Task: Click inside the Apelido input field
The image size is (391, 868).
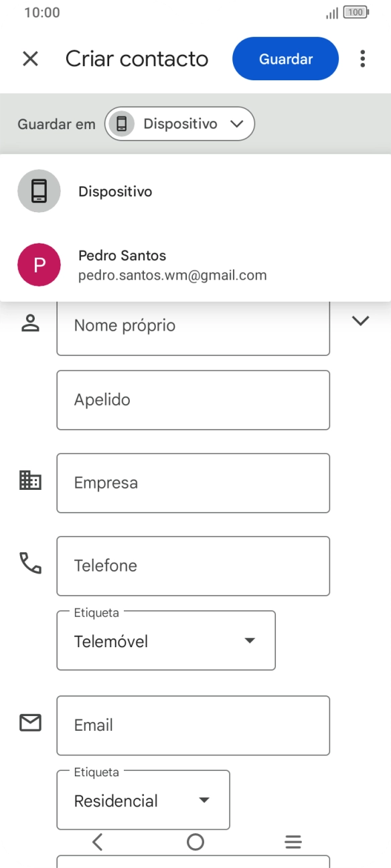Action: point(193,400)
